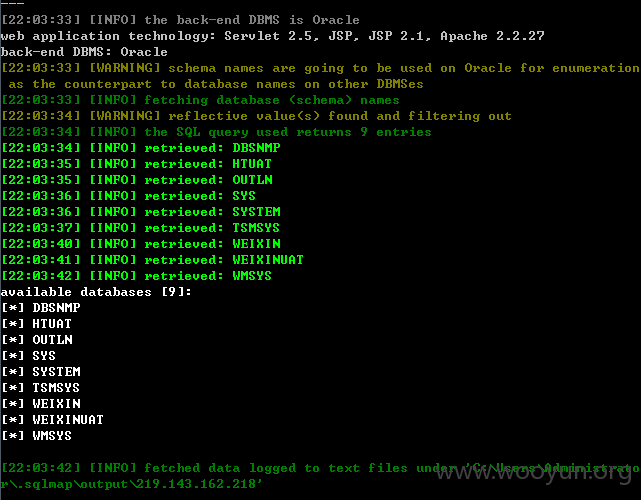
Task: Click the 'retrieved: TSMSYS' log line
Action: coord(141,228)
